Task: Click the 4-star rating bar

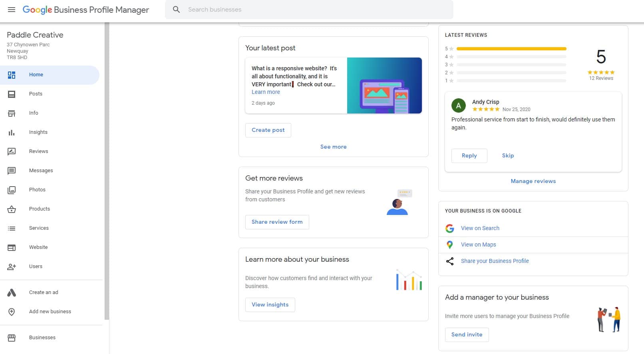Action: click(511, 57)
